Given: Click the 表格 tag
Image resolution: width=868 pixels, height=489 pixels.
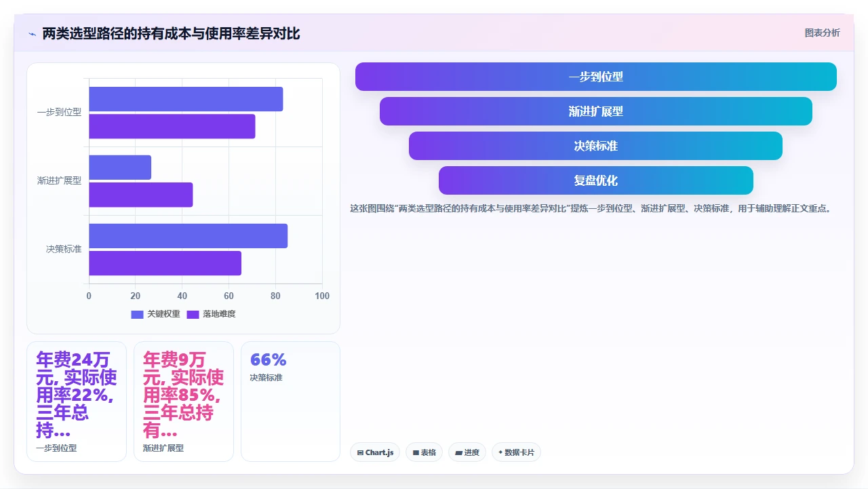Looking at the screenshot, I should pos(424,452).
